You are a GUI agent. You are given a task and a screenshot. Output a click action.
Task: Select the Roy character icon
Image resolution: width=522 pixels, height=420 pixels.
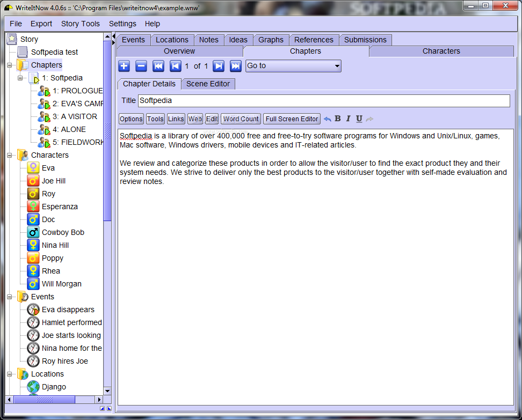coord(33,194)
